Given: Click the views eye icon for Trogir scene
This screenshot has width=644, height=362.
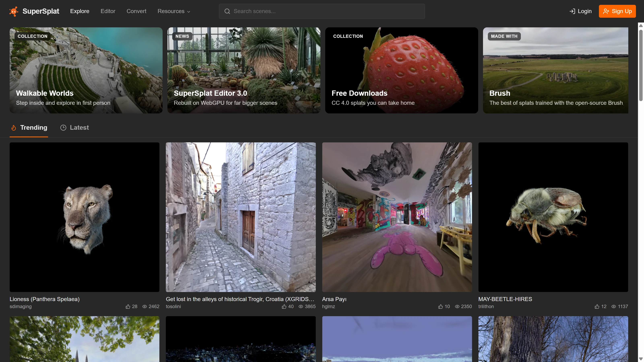Looking at the screenshot, I should (301, 306).
